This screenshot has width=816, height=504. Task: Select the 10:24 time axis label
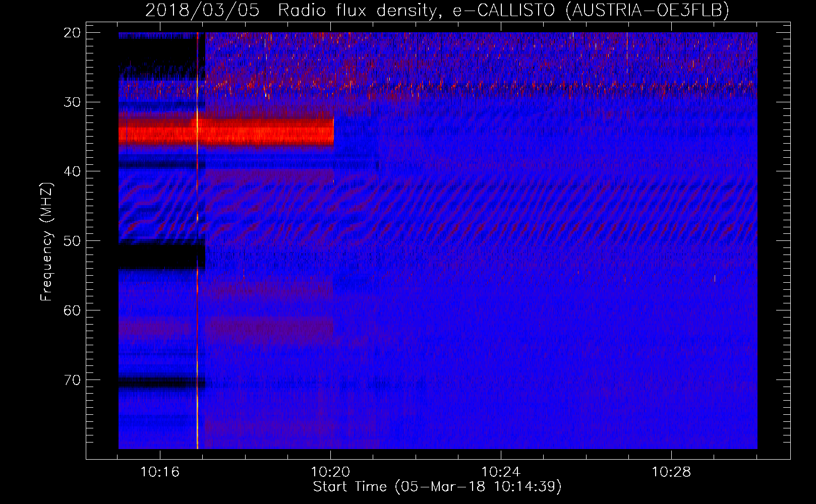pyautogui.click(x=501, y=472)
